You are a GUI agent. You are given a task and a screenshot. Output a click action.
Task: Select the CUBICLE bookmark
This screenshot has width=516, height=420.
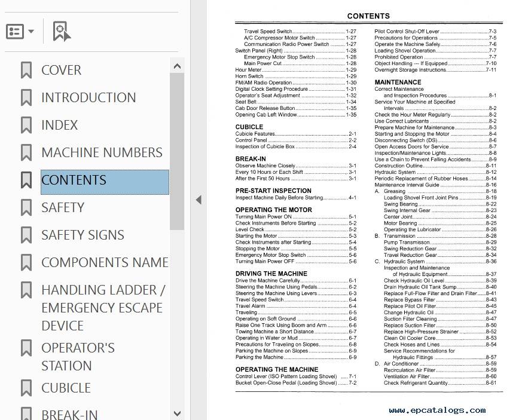[66, 388]
